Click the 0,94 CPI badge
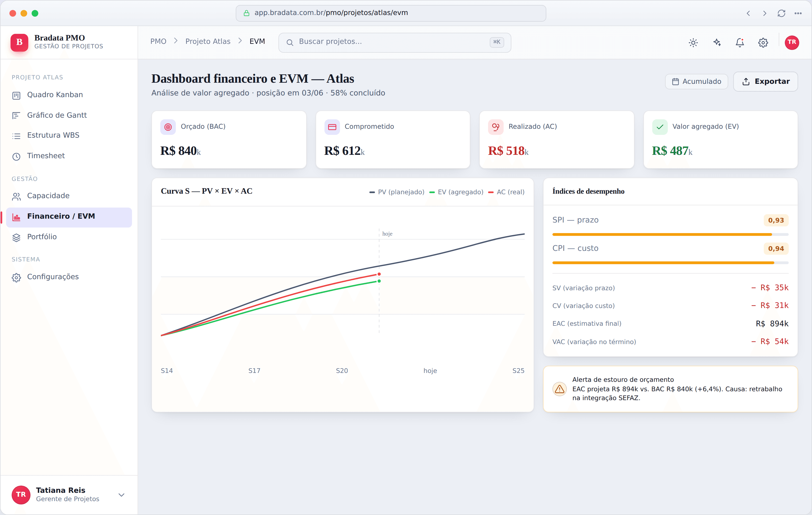Screen dimensions: 812x515 [776, 249]
